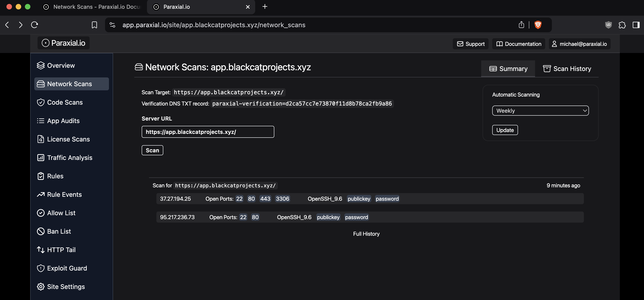This screenshot has width=644, height=300.
Task: Open Exploit Guard shield icon
Action: [41, 268]
